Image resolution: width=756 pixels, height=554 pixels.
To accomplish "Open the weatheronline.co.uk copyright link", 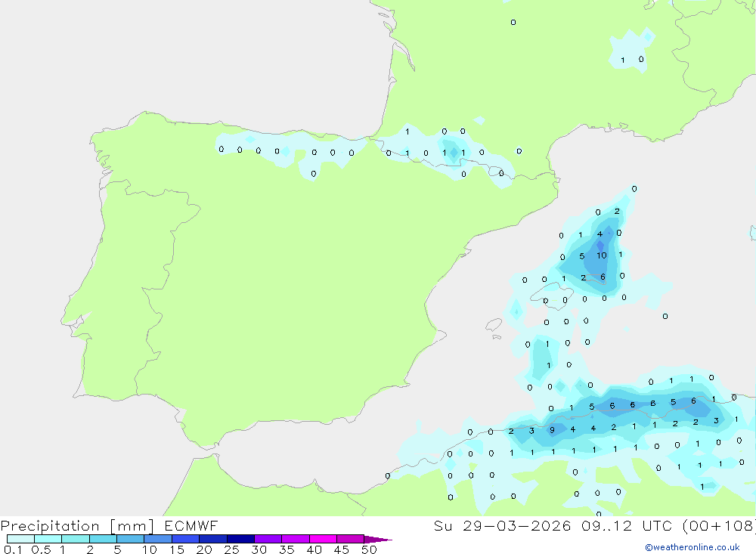I will click(692, 547).
